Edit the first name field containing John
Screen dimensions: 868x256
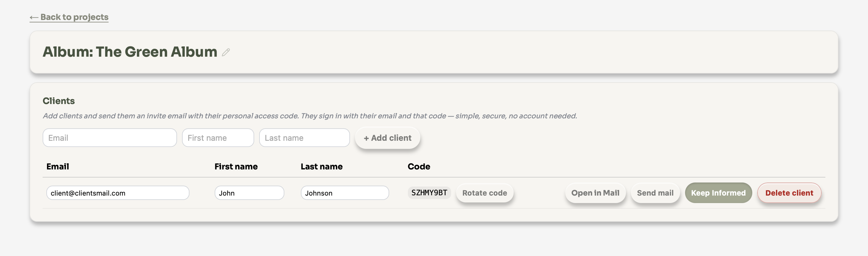coord(249,193)
